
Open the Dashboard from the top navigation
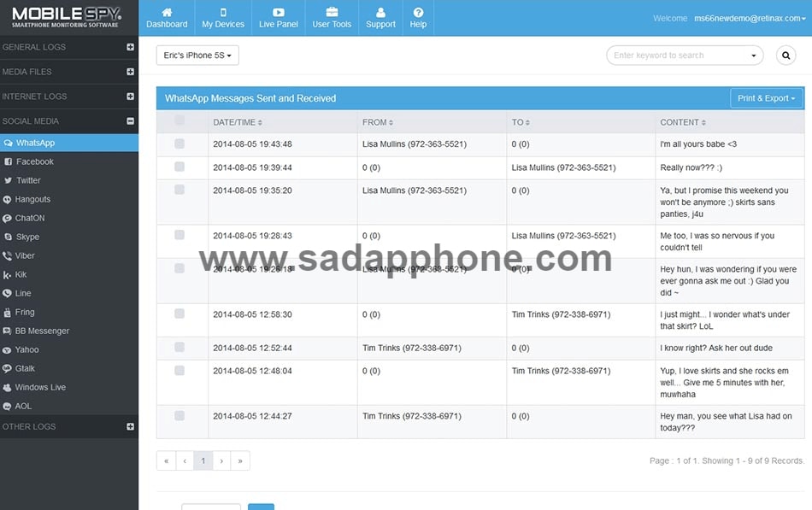click(x=166, y=17)
